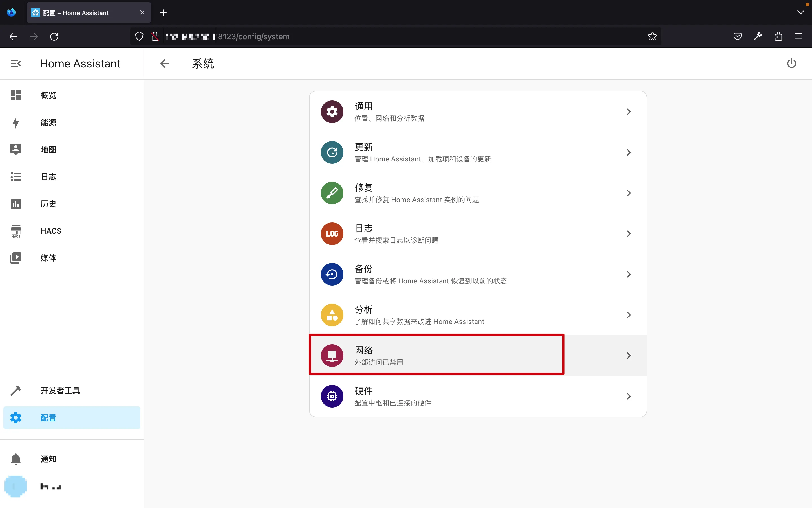
Task: Open 硬件 hardware settings title
Action: click(x=363, y=391)
